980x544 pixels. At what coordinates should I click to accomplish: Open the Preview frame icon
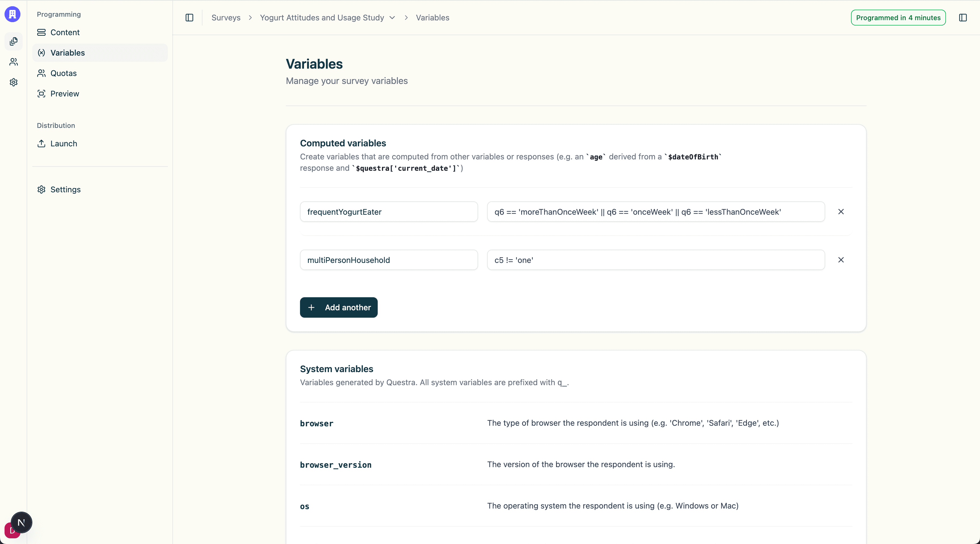pyautogui.click(x=41, y=94)
